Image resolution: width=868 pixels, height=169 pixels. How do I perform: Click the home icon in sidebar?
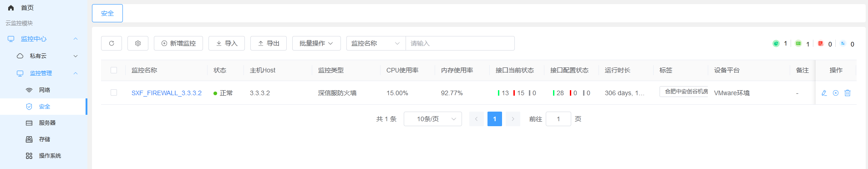click(x=11, y=8)
